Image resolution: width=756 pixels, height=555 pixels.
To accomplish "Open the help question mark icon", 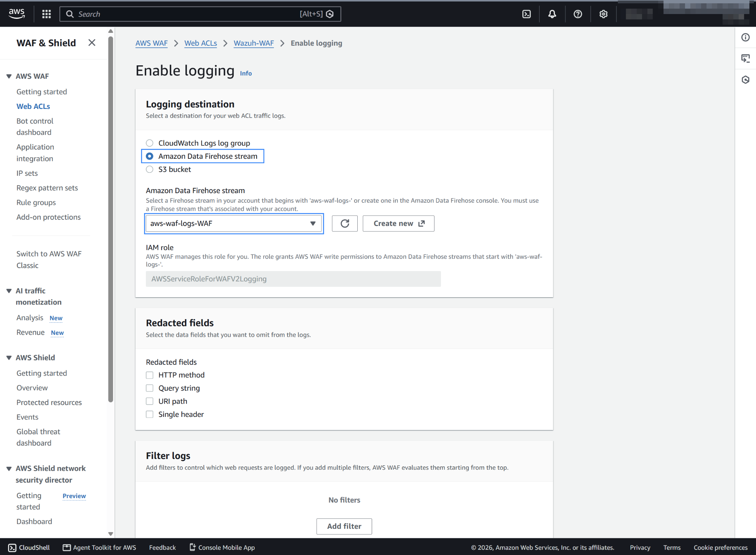I will 578,14.
